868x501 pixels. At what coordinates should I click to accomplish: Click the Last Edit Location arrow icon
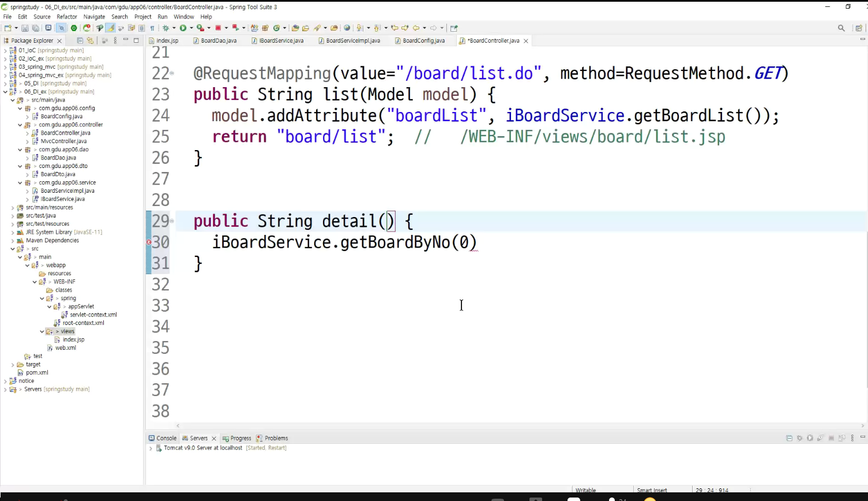point(394,28)
